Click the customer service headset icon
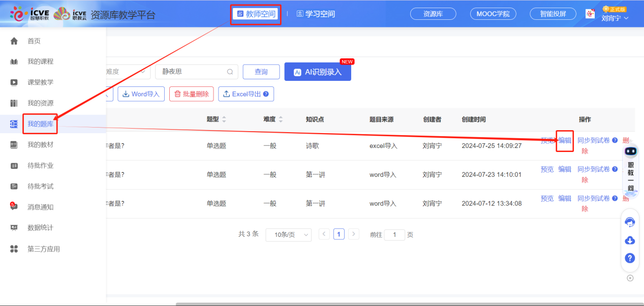644x306 pixels. pyautogui.click(x=630, y=222)
